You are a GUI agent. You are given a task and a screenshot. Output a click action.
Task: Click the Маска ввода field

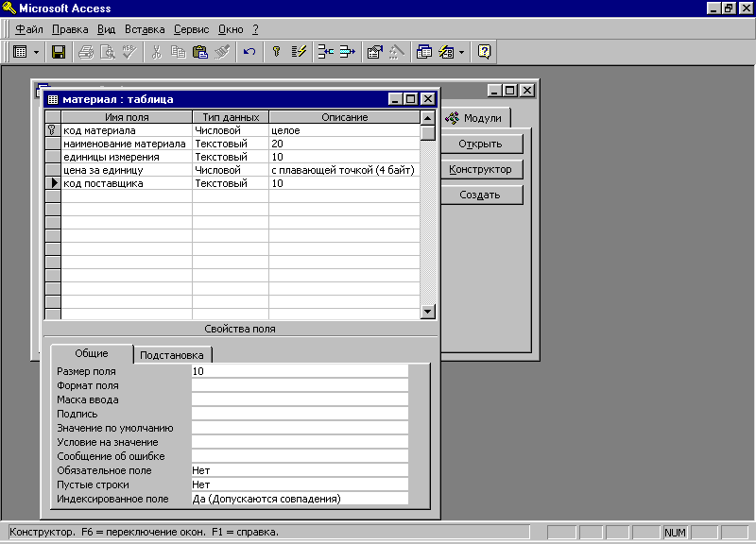pyautogui.click(x=300, y=399)
